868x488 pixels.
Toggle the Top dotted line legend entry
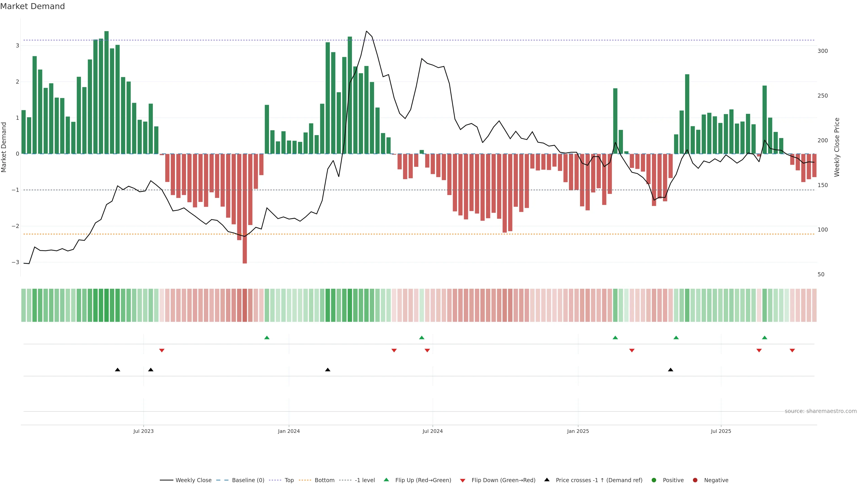click(x=289, y=480)
